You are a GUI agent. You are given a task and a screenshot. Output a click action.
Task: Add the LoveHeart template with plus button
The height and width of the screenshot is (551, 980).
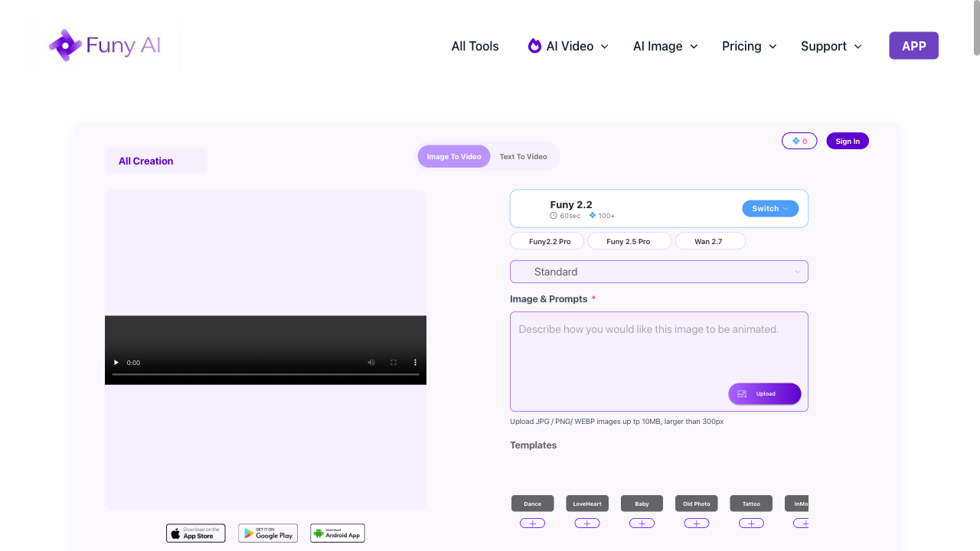pos(587,523)
